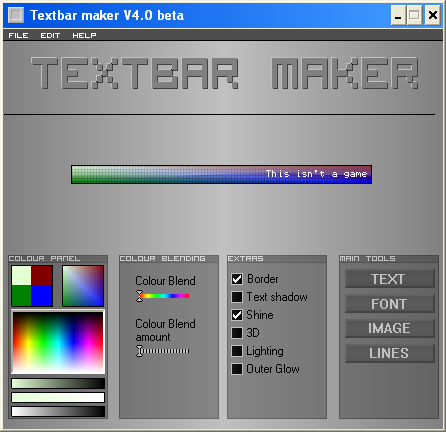Click the gradient preview thumbnail
This screenshot has height=432, width=446.
point(83,286)
